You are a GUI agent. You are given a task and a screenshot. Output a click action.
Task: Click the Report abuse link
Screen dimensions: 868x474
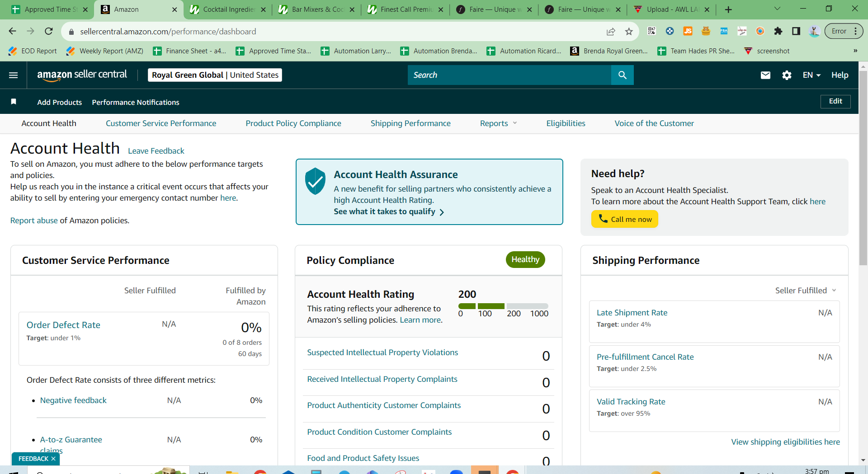(x=34, y=221)
